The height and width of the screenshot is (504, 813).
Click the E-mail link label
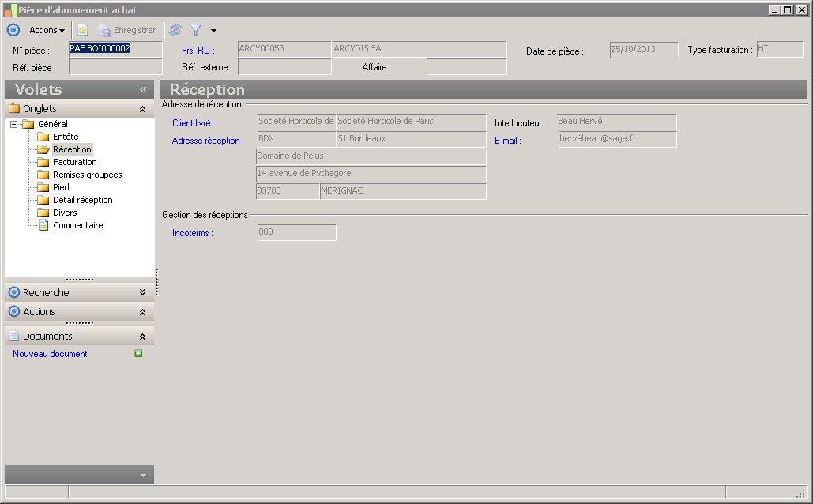tap(507, 141)
